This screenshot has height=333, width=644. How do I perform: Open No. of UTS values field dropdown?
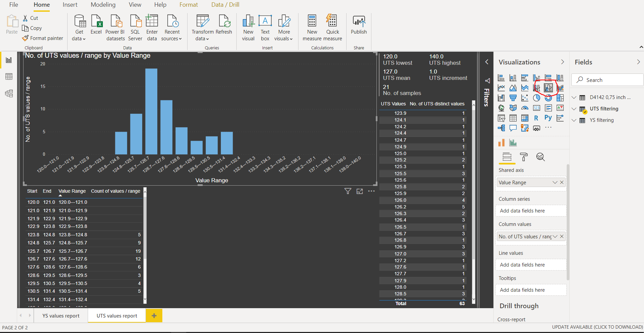pos(555,236)
